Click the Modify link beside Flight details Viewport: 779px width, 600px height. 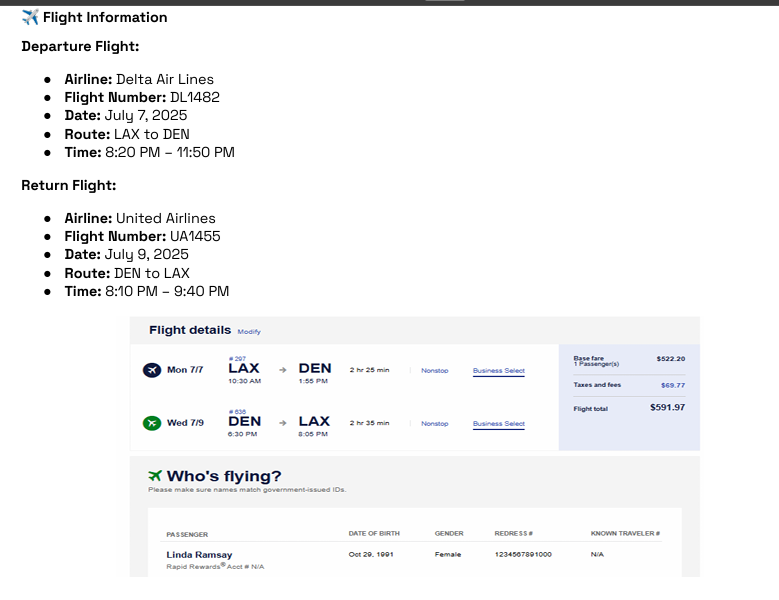(x=249, y=332)
